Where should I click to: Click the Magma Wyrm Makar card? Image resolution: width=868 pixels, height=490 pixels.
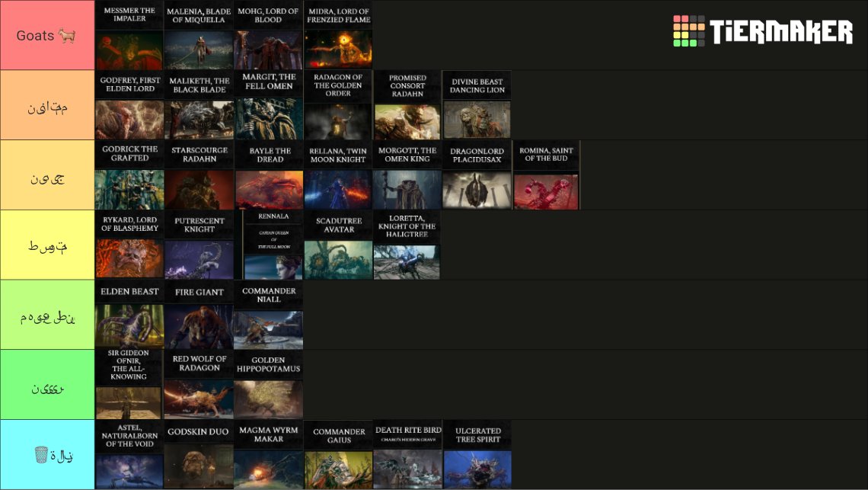[268, 454]
